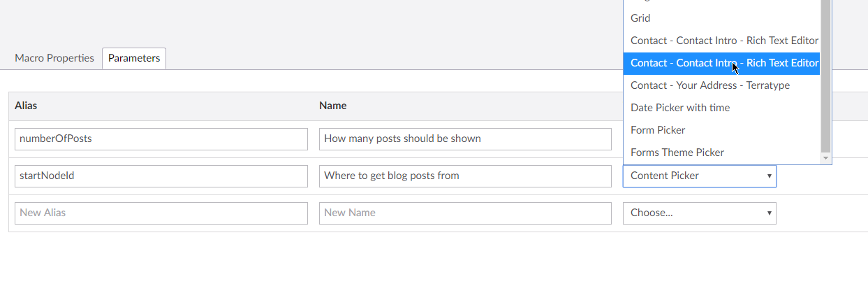
Task: Switch to the Macro Properties tab
Action: tap(54, 58)
